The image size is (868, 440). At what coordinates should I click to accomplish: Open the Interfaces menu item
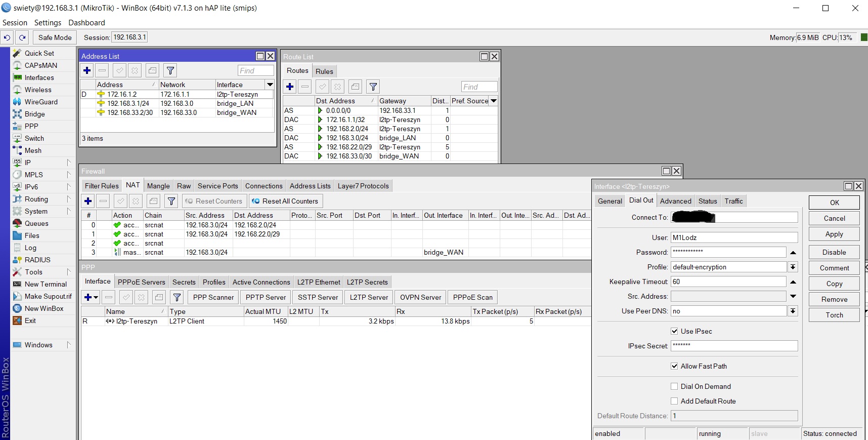39,77
